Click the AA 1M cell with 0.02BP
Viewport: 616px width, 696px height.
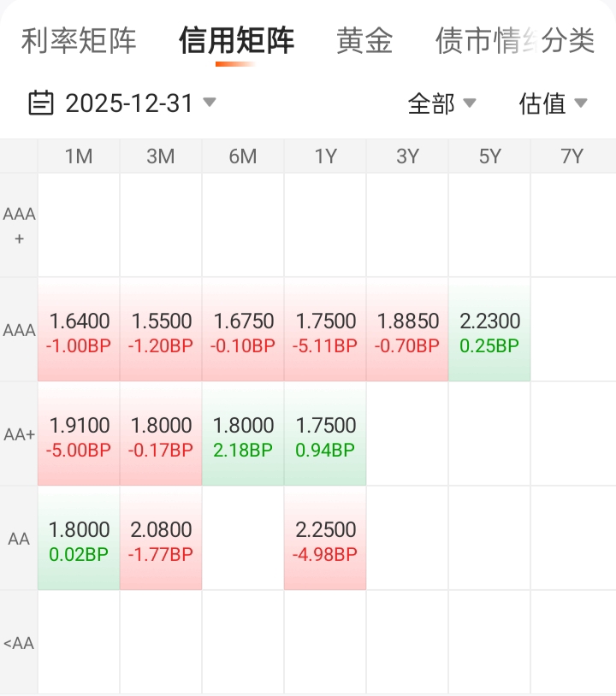click(79, 540)
